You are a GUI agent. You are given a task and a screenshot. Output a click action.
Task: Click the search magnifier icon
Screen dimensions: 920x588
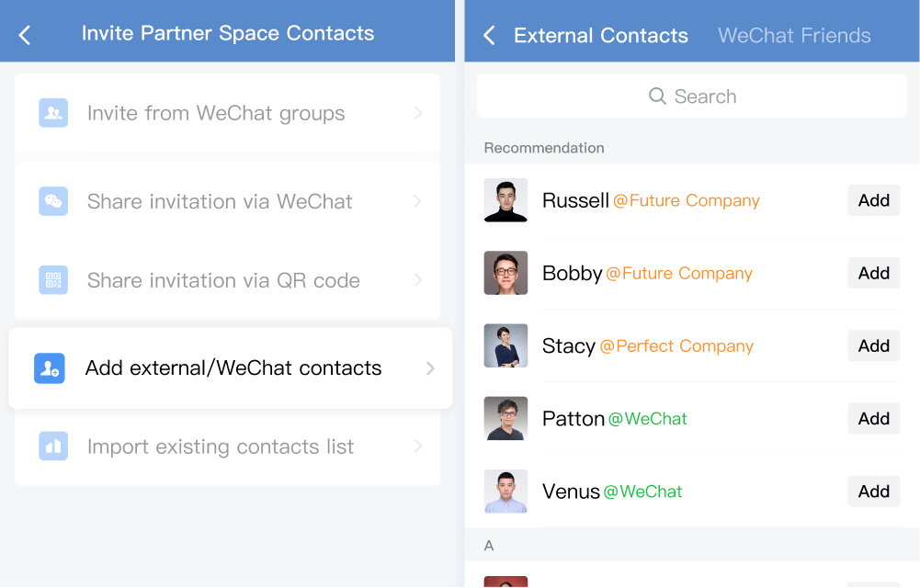657,96
